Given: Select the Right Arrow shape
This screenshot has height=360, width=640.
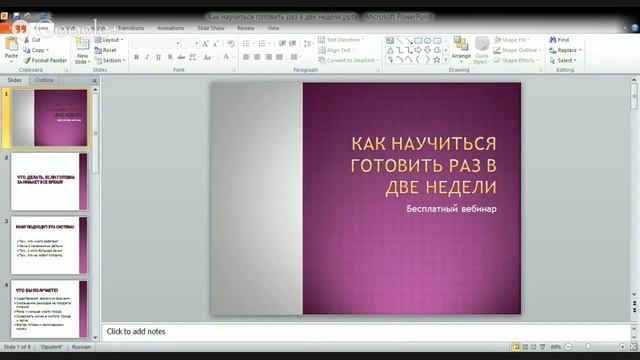Looking at the screenshot, I should pos(418,50).
